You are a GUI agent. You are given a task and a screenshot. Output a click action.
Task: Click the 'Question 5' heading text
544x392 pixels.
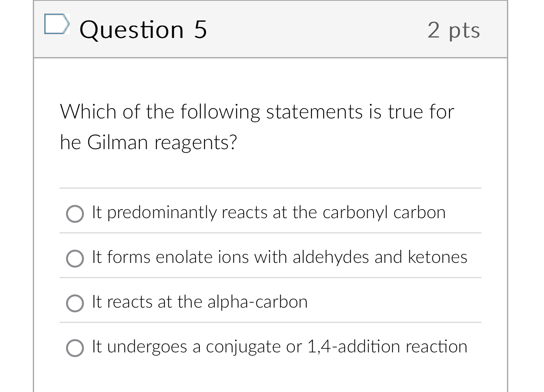click(144, 29)
